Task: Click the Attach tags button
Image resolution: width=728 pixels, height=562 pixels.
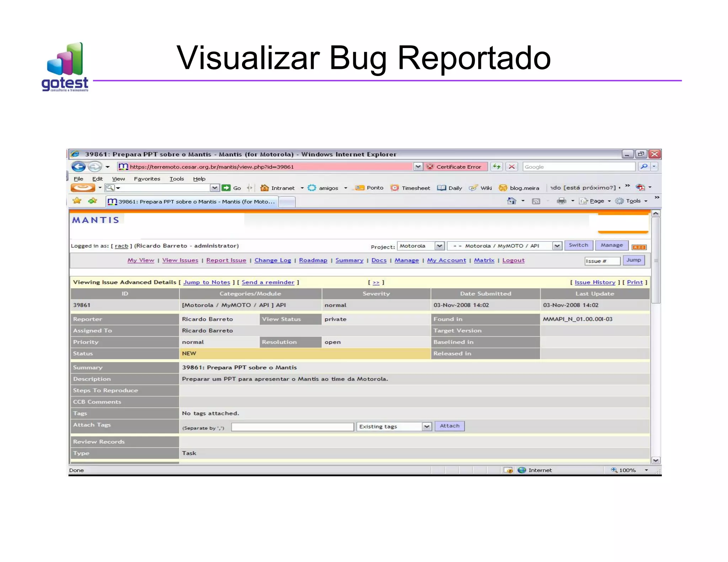Action: [450, 426]
